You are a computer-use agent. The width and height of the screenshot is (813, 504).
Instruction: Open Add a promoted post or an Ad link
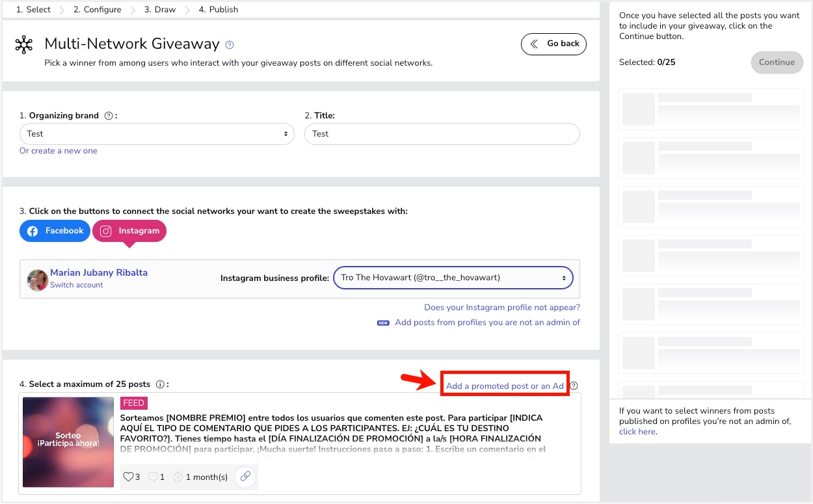pyautogui.click(x=505, y=386)
